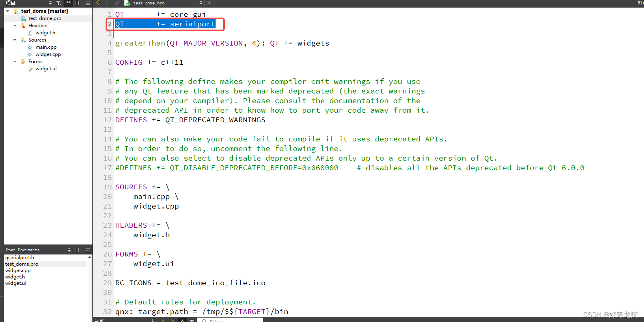Screen dimensions: 644x322
Task: Click the SOURCES keyword on line 19
Action: click(131, 187)
